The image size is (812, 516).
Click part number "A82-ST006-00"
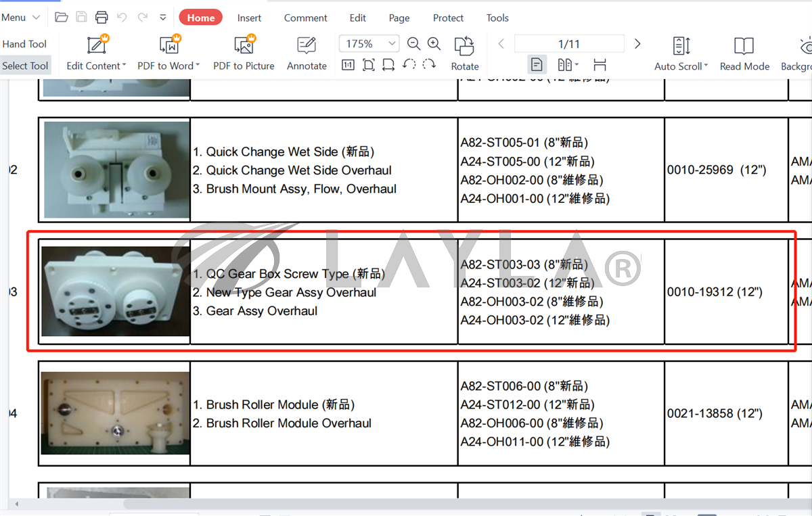501,386
